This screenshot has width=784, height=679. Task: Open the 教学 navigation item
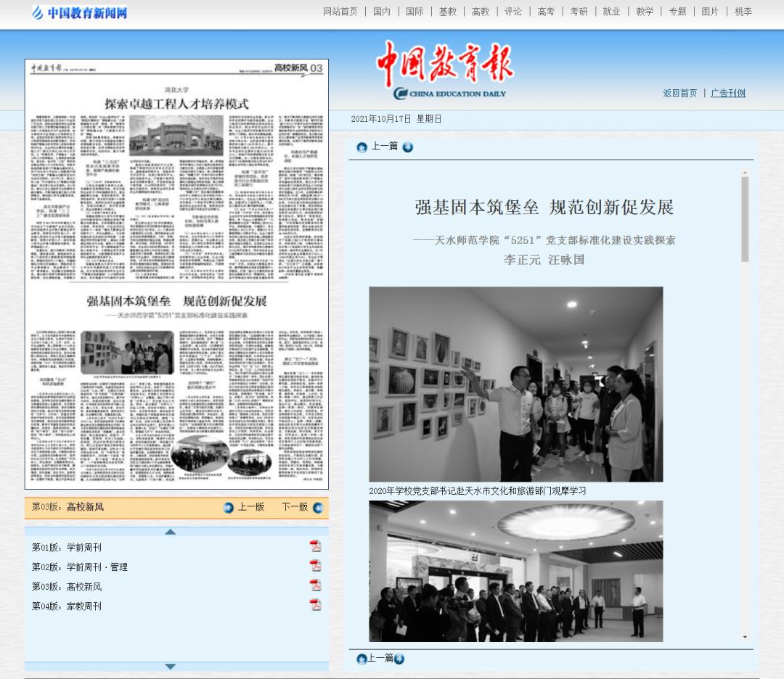coord(645,12)
